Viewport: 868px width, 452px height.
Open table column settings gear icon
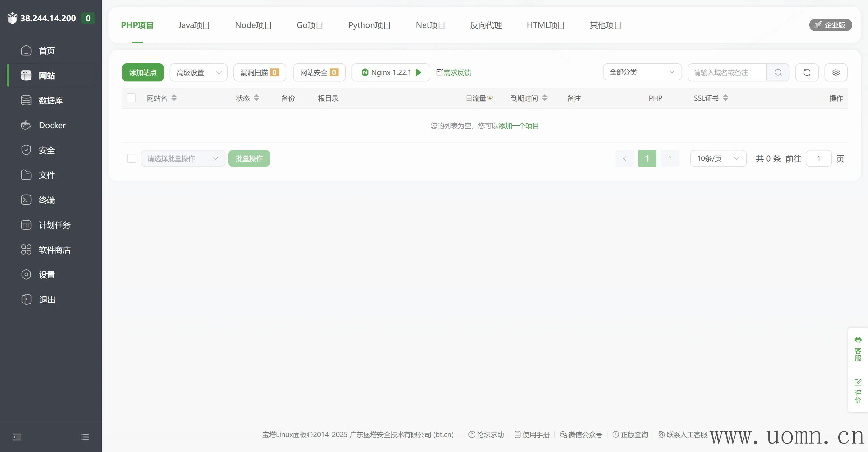coord(836,72)
